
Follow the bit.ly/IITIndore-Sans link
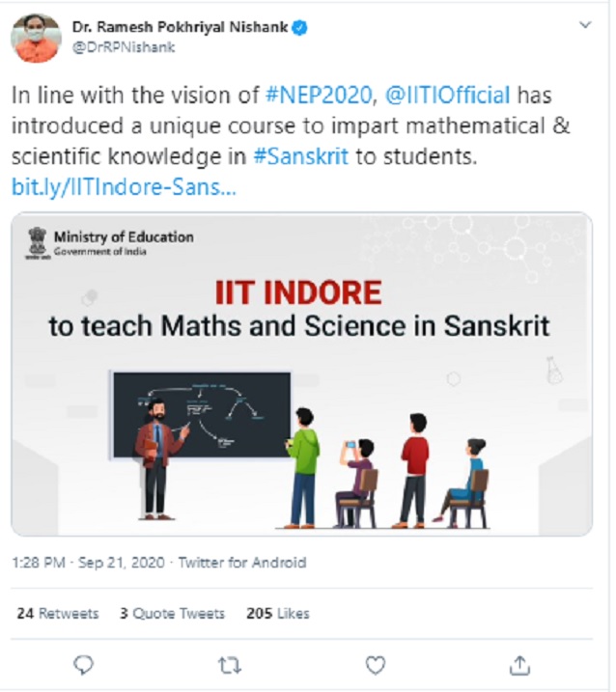(x=124, y=186)
